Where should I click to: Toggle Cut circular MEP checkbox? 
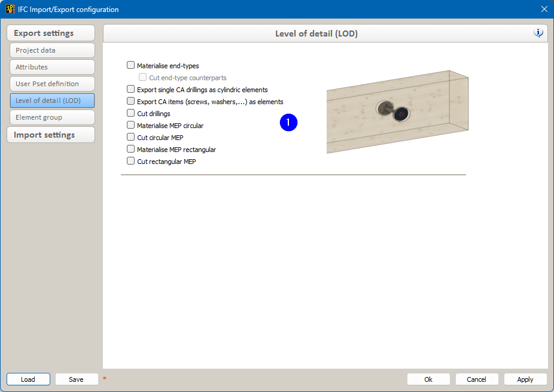pyautogui.click(x=131, y=137)
